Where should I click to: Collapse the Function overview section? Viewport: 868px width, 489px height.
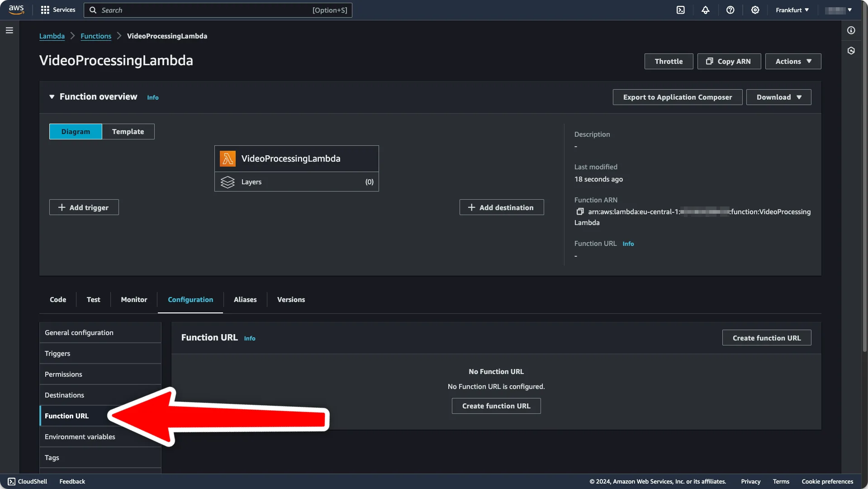coord(52,97)
